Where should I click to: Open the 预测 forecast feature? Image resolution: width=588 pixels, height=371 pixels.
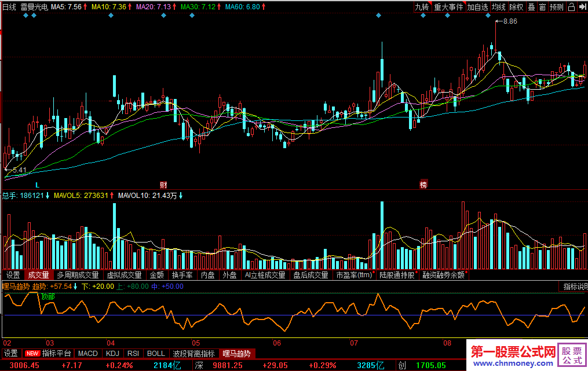pos(557,7)
